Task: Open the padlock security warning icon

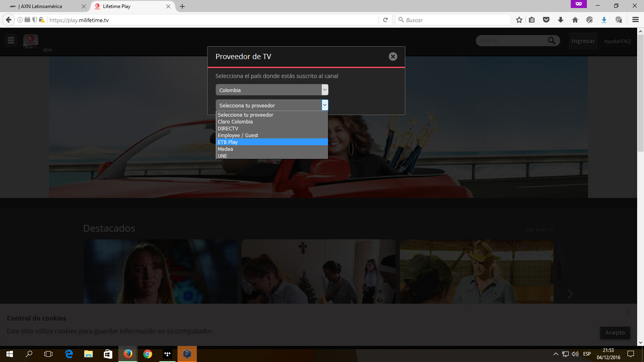Action: click(x=41, y=20)
